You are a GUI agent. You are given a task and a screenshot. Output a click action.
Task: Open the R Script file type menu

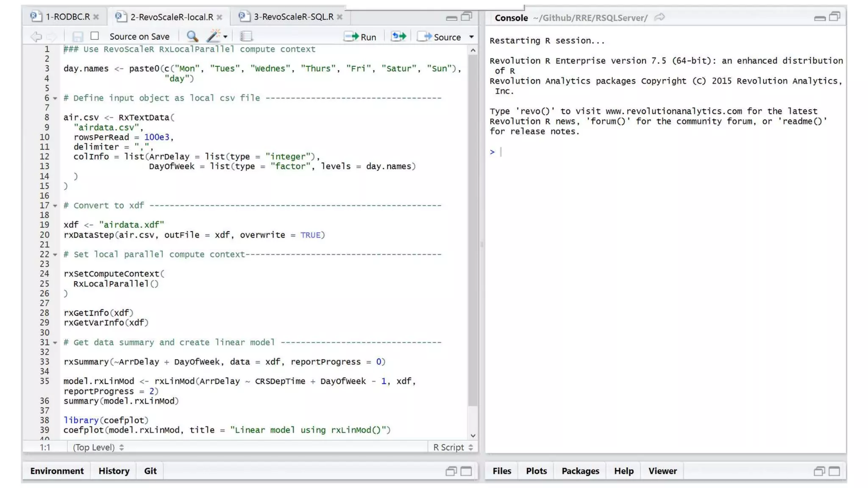453,447
